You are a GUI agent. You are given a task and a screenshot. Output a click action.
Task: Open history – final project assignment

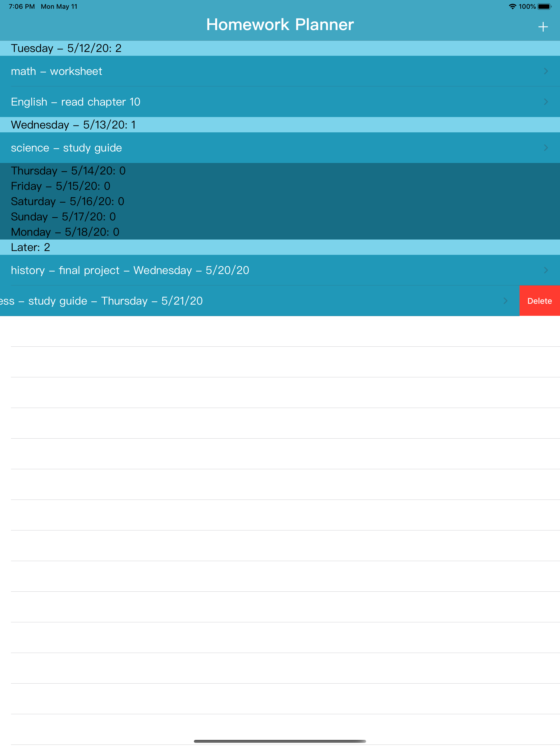coord(280,270)
